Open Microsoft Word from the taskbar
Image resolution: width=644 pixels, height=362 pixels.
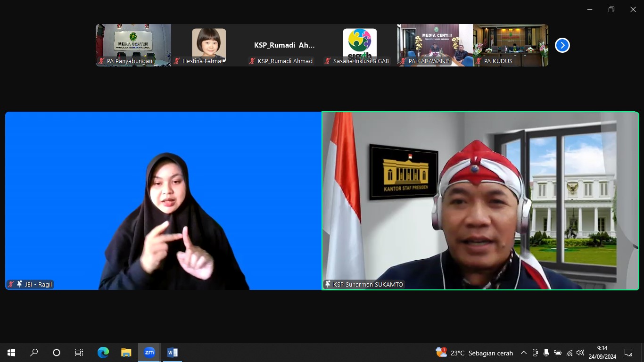tap(172, 352)
